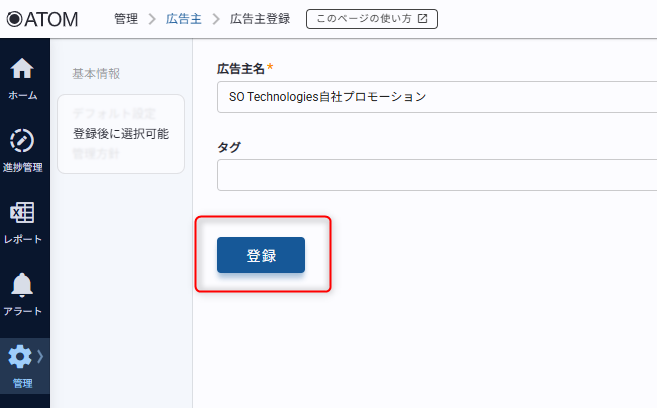Click the 広告主名 text field

436,97
